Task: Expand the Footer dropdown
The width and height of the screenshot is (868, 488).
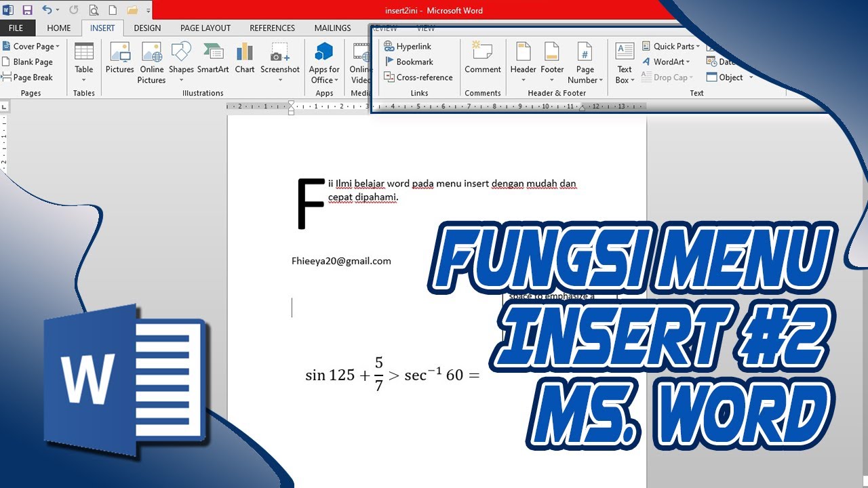Action: 552,63
